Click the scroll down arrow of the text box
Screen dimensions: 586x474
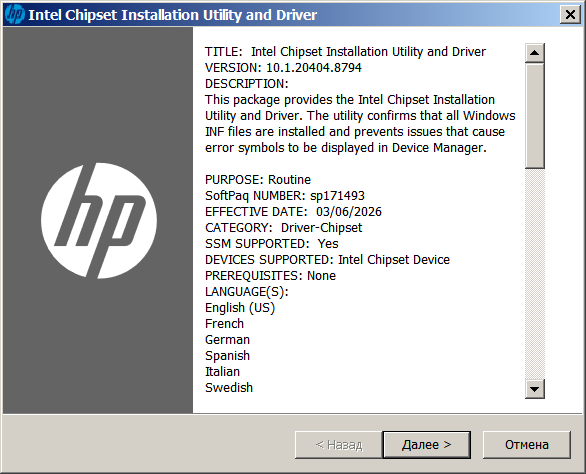pos(534,389)
